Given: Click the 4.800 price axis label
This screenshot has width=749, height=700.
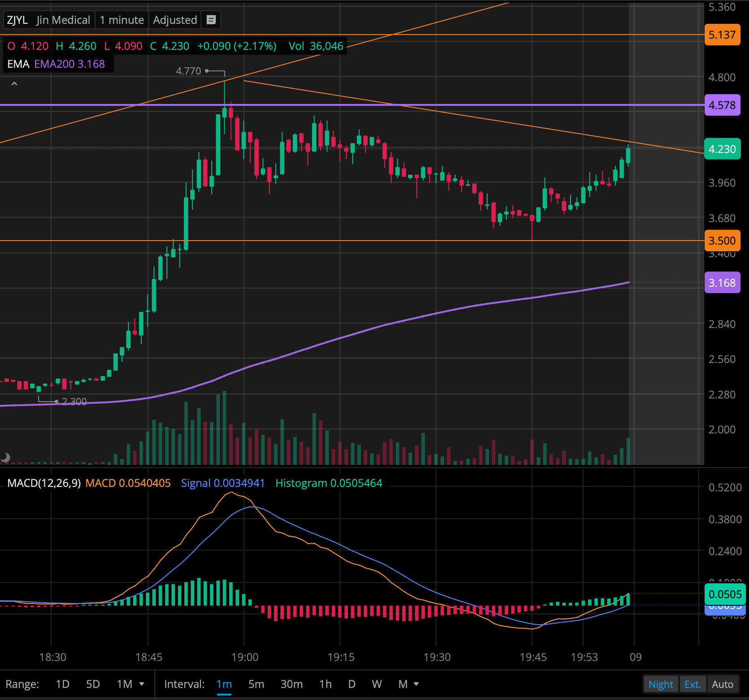Looking at the screenshot, I should click(x=722, y=77).
